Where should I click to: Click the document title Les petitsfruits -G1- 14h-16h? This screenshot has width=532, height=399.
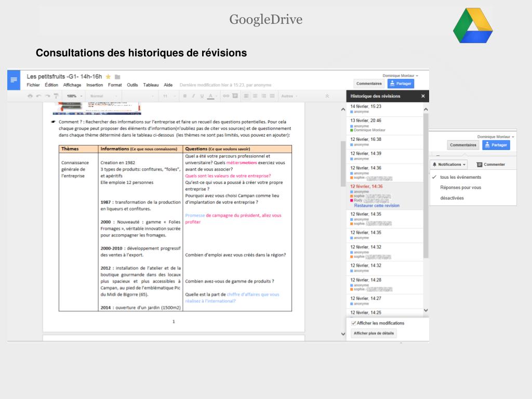pos(64,77)
